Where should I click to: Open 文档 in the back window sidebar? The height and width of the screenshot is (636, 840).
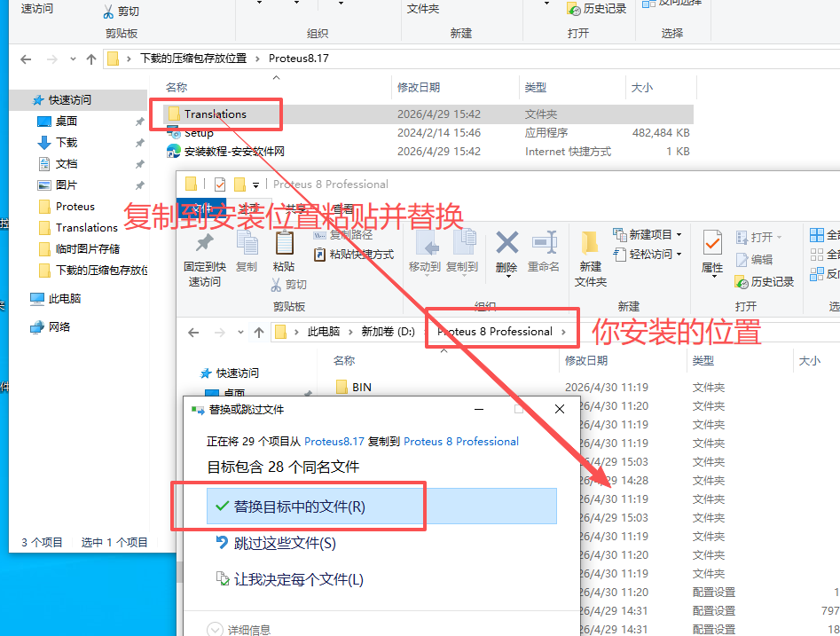(x=66, y=164)
